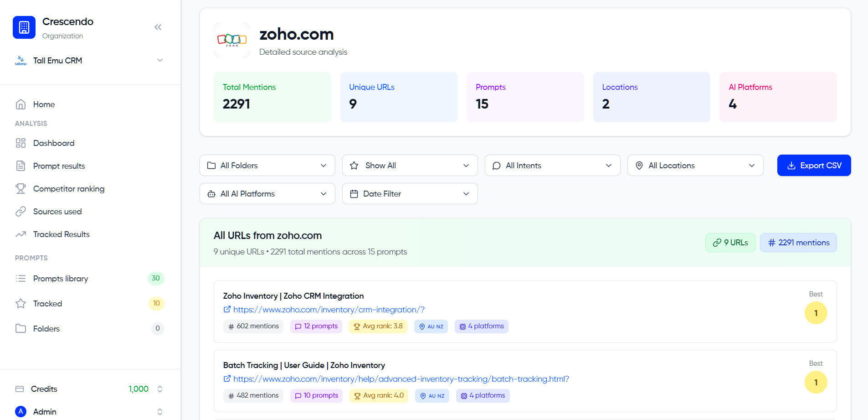Click the Folders folder icon in sidebar
868x420 pixels.
tap(21, 329)
